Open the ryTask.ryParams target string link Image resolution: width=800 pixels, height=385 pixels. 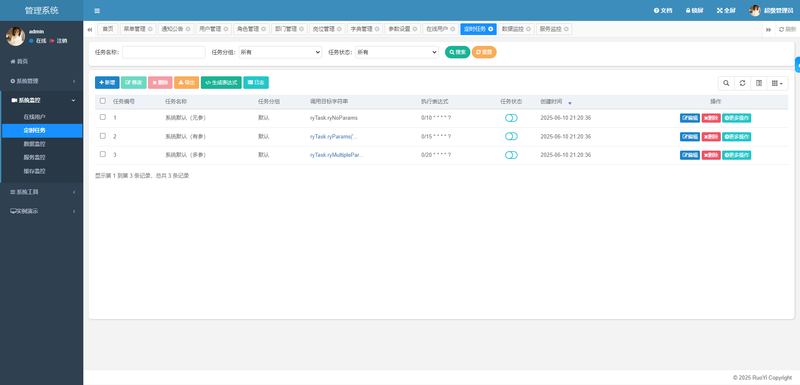[x=334, y=137]
